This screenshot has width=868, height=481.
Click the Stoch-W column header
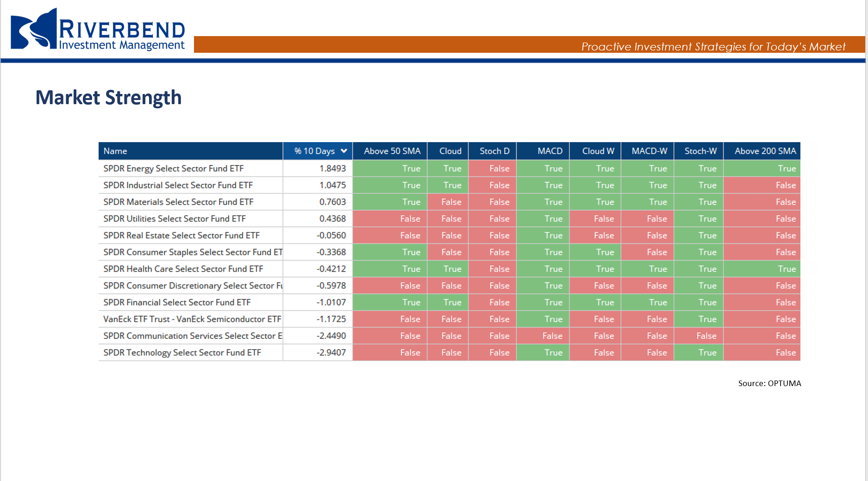699,151
